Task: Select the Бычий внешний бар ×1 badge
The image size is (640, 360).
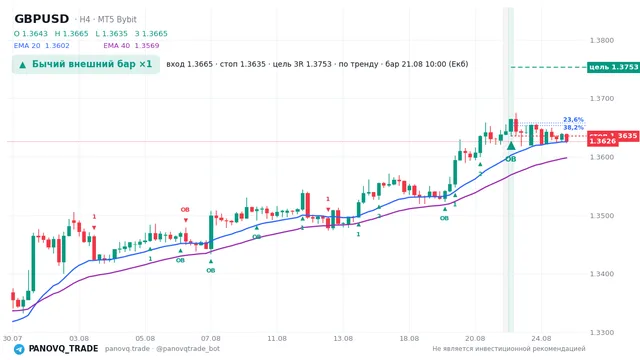Action: click(86, 64)
